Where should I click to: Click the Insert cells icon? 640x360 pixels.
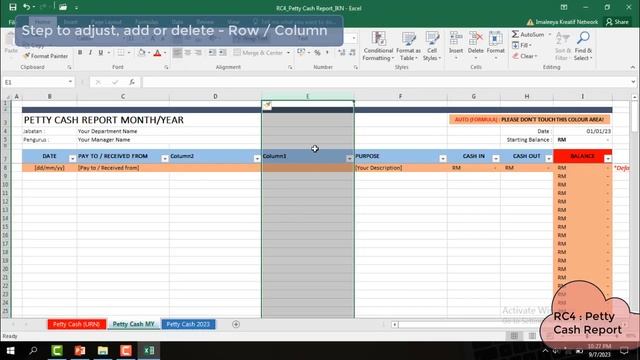(x=456, y=39)
